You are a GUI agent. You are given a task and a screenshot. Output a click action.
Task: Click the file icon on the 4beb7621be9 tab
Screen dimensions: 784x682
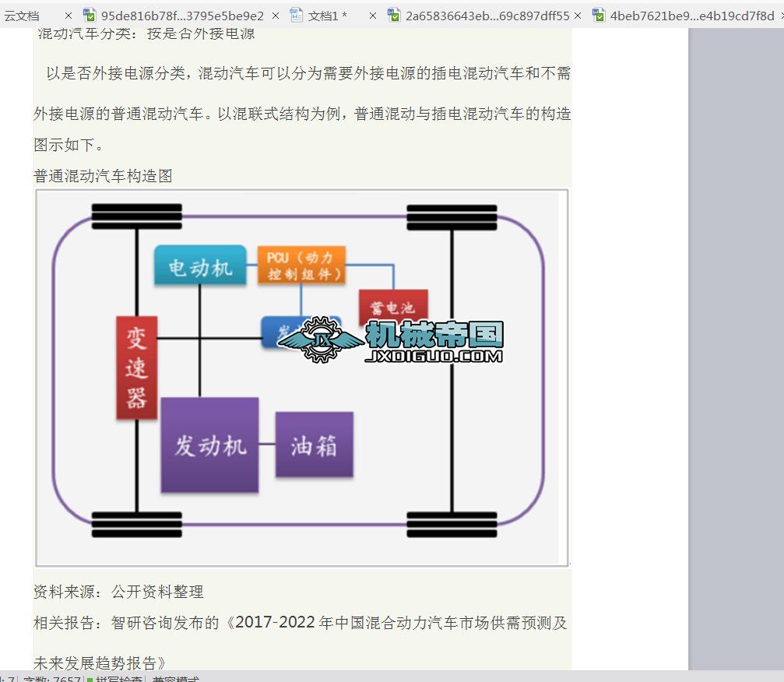(599, 16)
